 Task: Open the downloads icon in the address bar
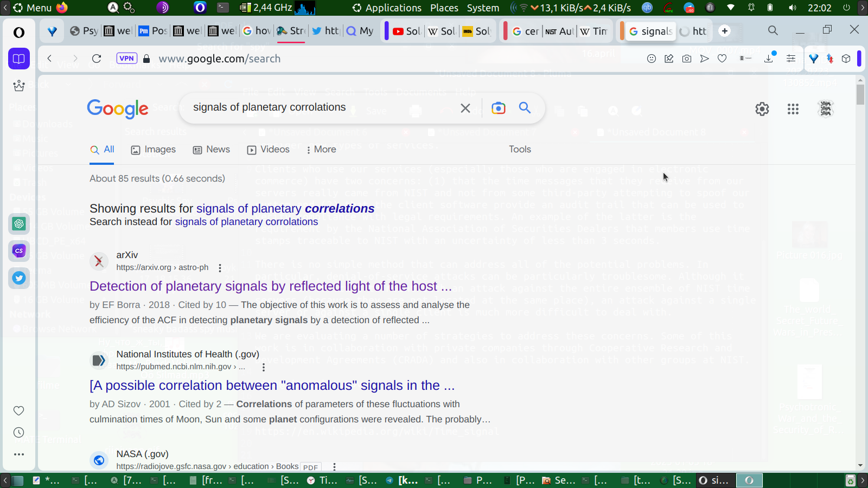pos(769,59)
